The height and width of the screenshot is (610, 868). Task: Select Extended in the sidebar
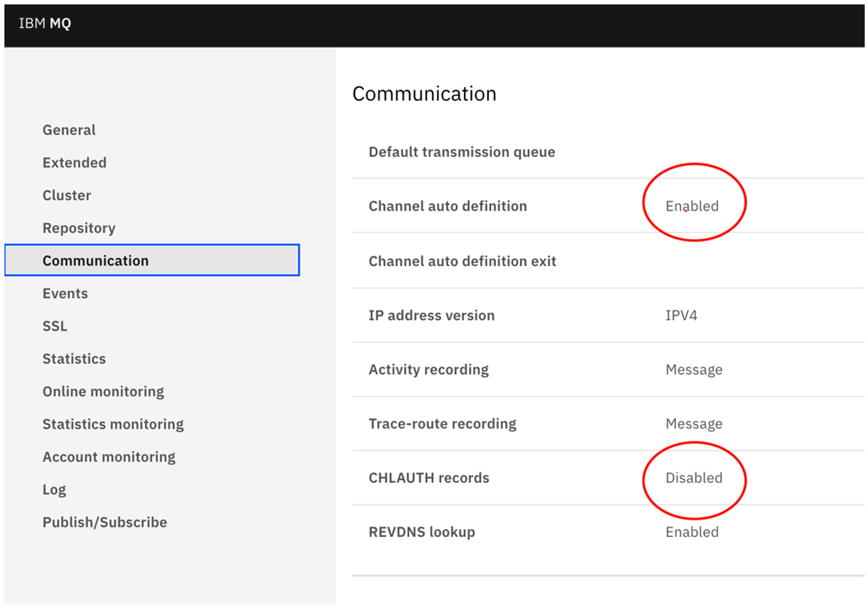74,163
